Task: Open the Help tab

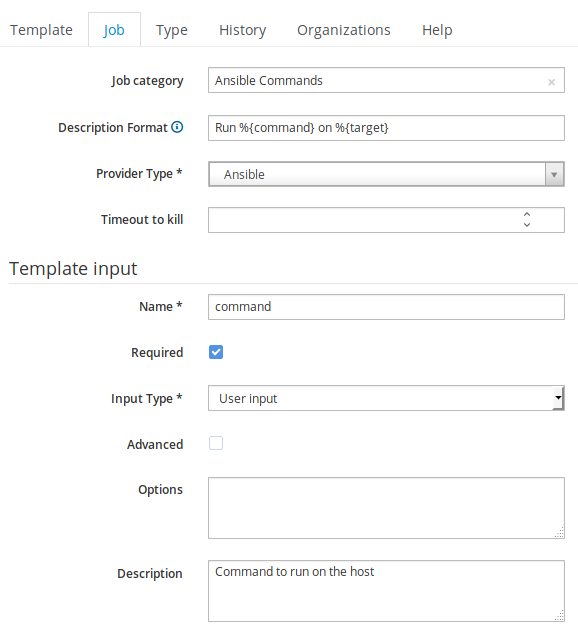Action: [437, 30]
